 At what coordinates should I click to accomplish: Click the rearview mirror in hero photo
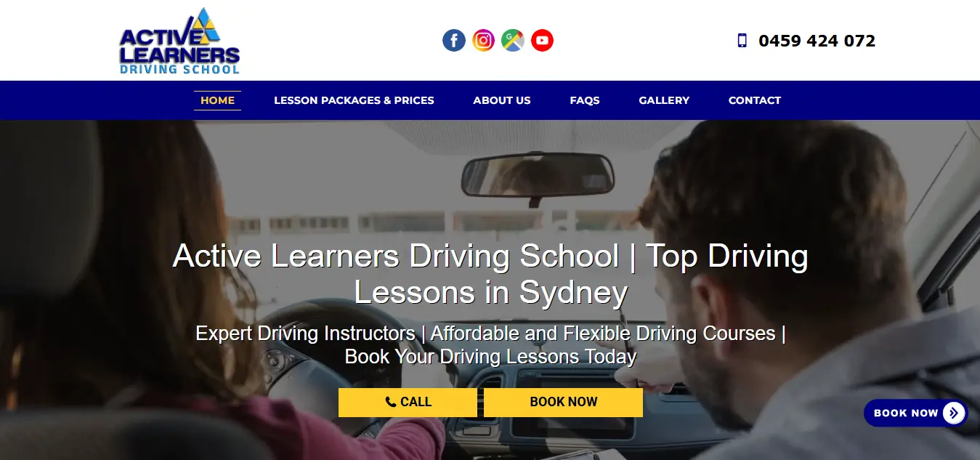[538, 175]
